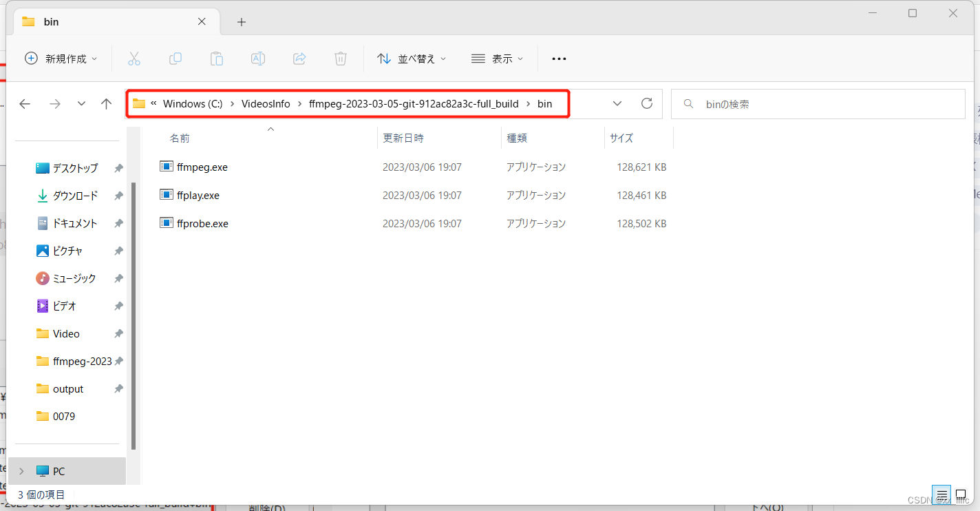This screenshot has height=511, width=980.
Task: Click ffmpeg.exe application icon
Action: (x=167, y=166)
